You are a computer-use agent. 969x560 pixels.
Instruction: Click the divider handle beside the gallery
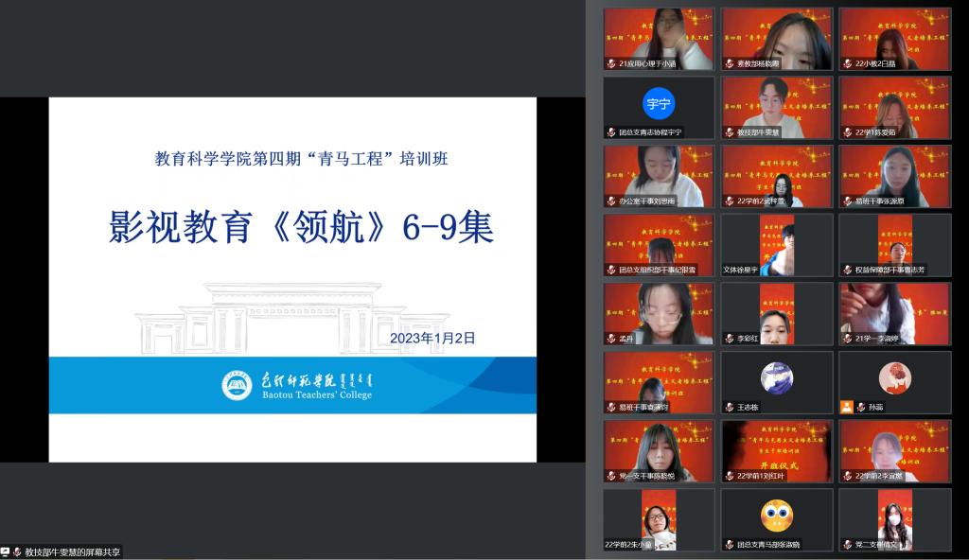pyautogui.click(x=588, y=280)
